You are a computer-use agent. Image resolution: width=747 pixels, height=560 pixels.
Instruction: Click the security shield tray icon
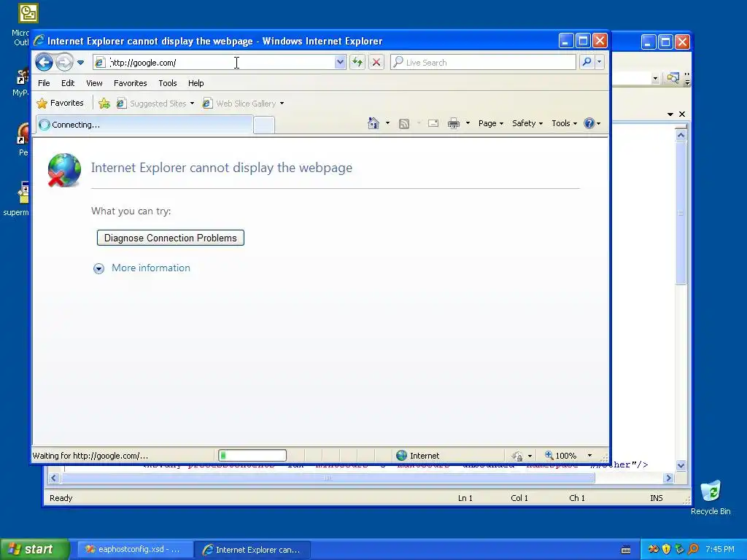pos(666,550)
